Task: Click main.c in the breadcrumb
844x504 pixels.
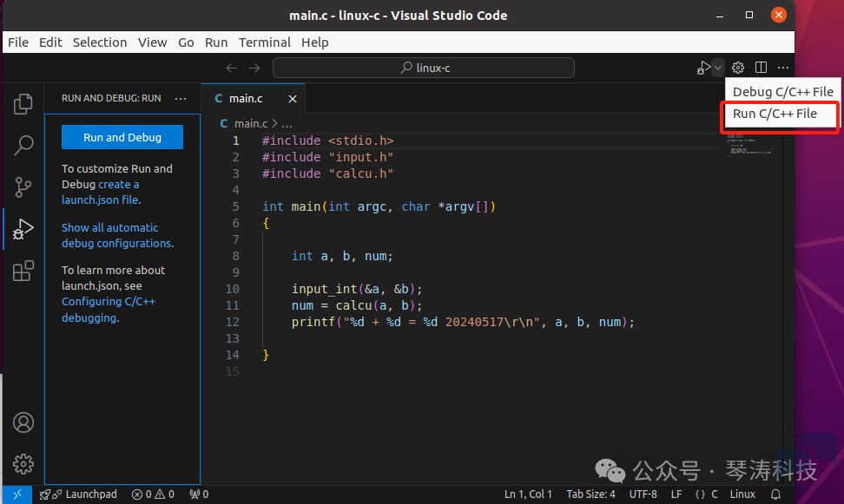Action: point(251,124)
